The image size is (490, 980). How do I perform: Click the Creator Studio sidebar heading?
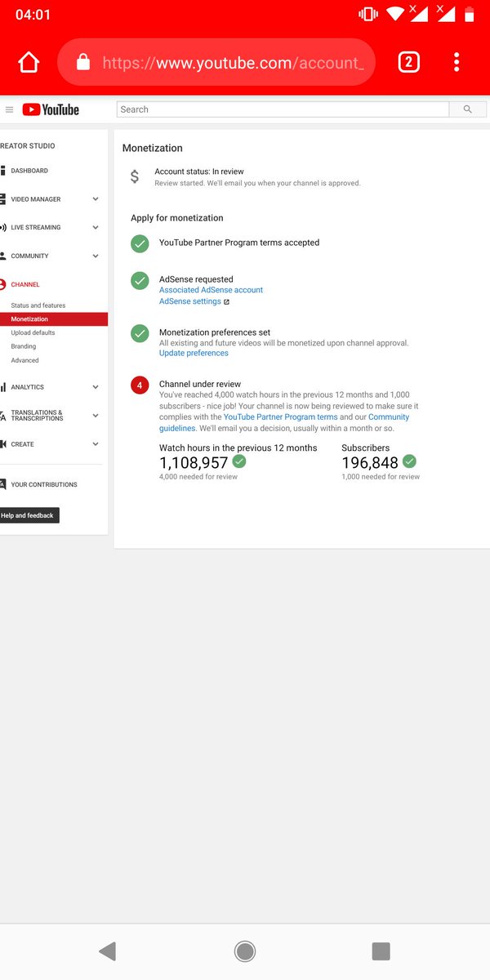(28, 146)
